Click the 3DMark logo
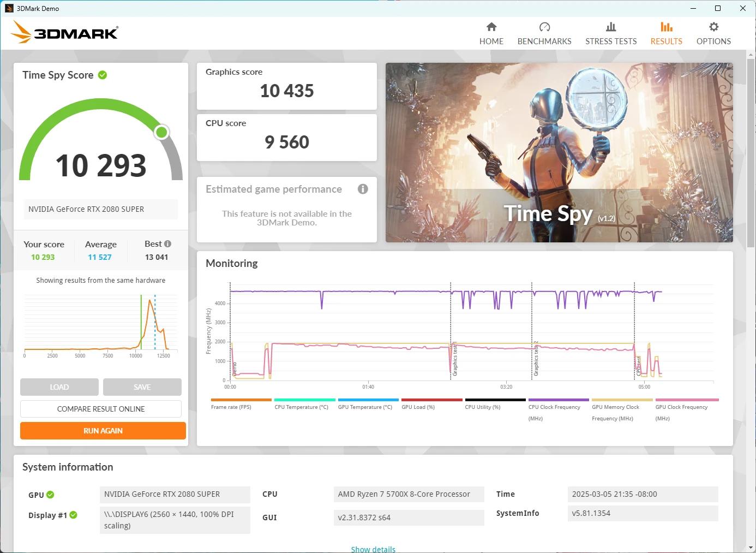 (x=64, y=32)
